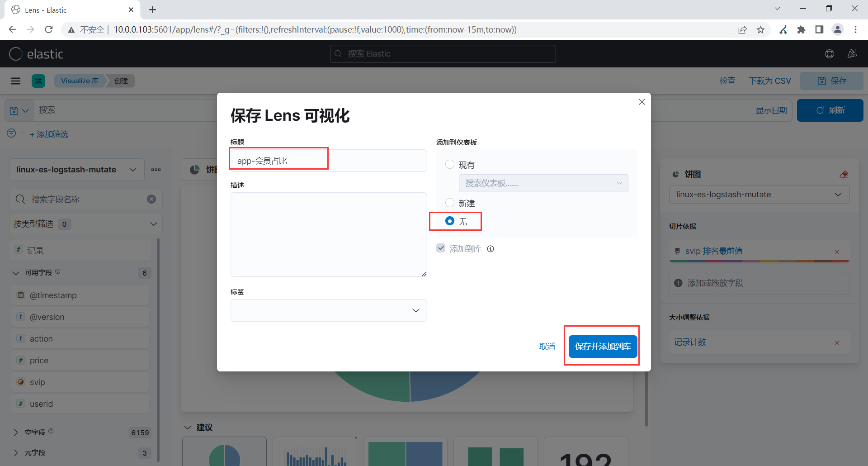The width and height of the screenshot is (868, 466).
Task: Collapse the 建议 suggestions section
Action: (188, 428)
